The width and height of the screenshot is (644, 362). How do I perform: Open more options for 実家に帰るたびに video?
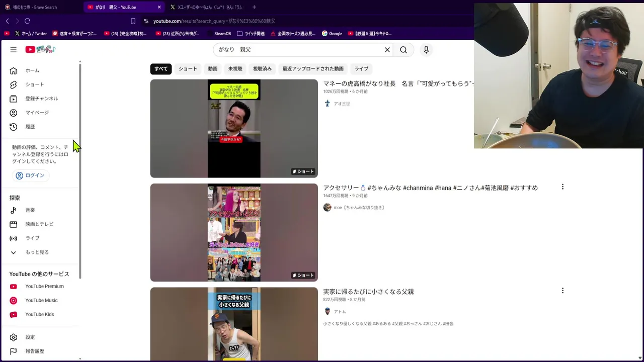[562, 291]
